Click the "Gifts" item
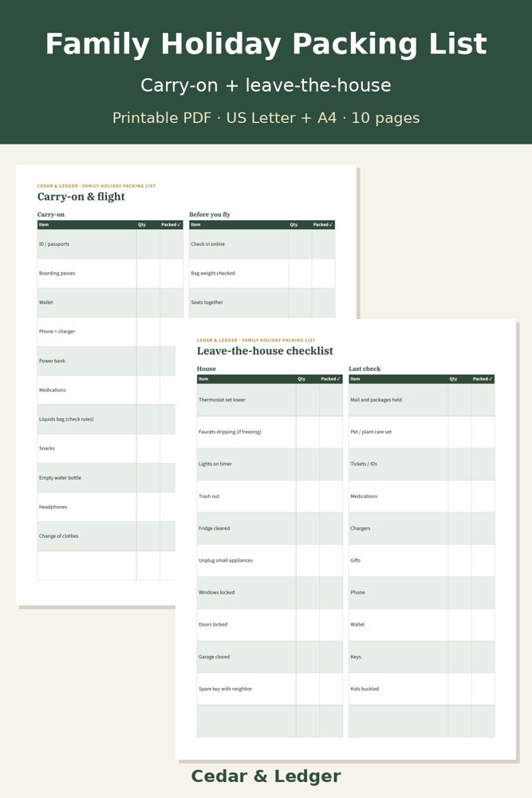The height and width of the screenshot is (798, 532). [x=356, y=560]
